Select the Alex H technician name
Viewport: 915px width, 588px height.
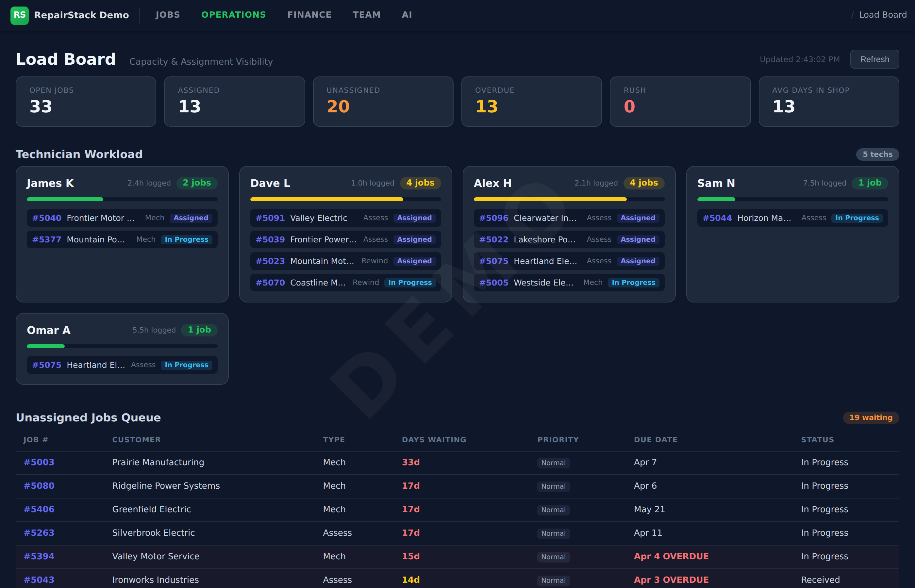(x=493, y=183)
